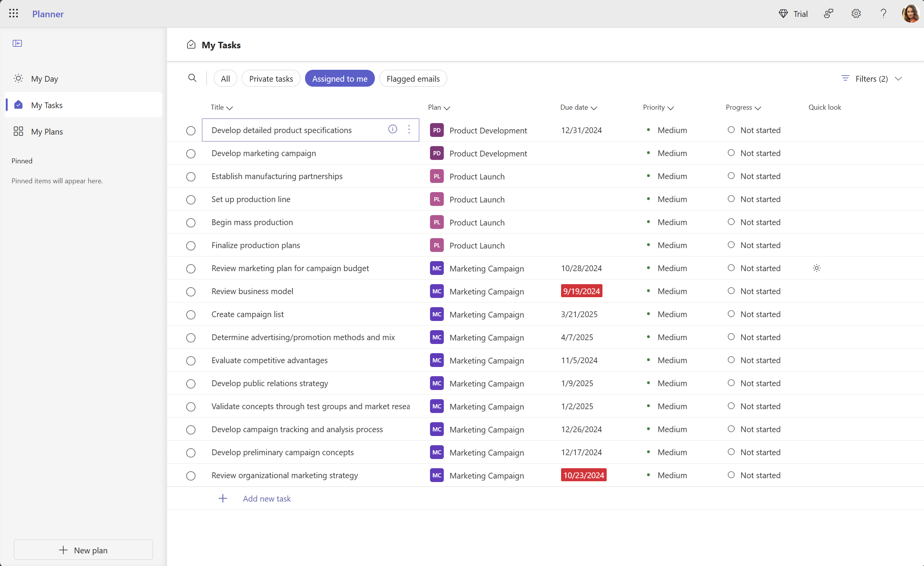The height and width of the screenshot is (566, 924).
Task: Toggle completion circle for Develop marketing campaign
Action: click(x=190, y=153)
